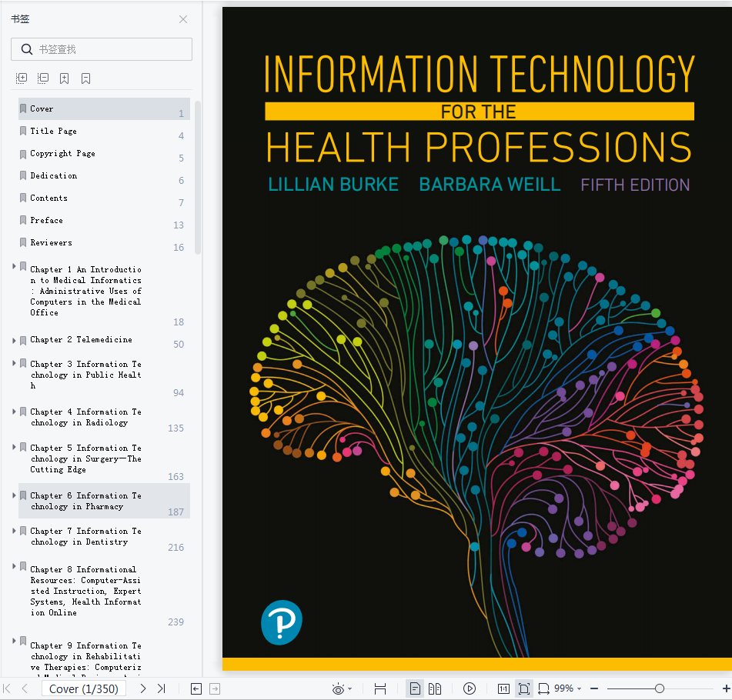The width and height of the screenshot is (732, 700).
Task: Open the Title Page bookmark
Action: (104, 131)
